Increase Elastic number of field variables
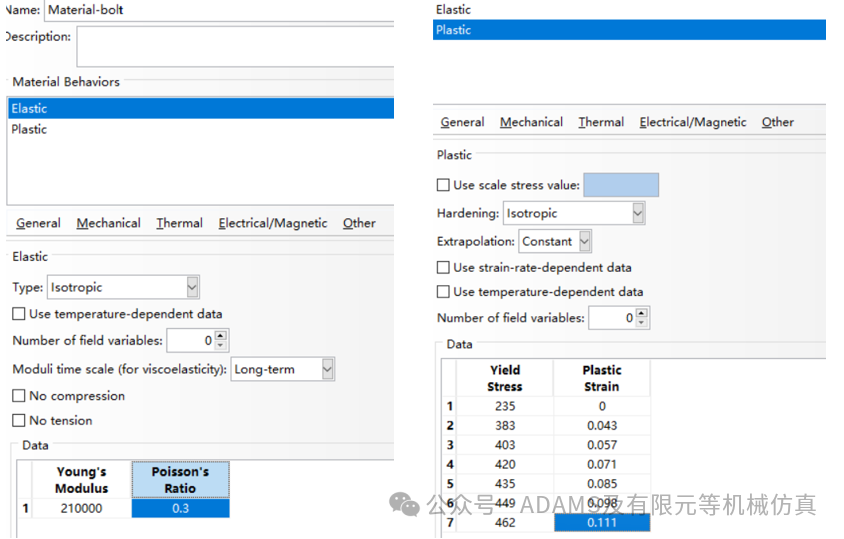 (x=221, y=335)
